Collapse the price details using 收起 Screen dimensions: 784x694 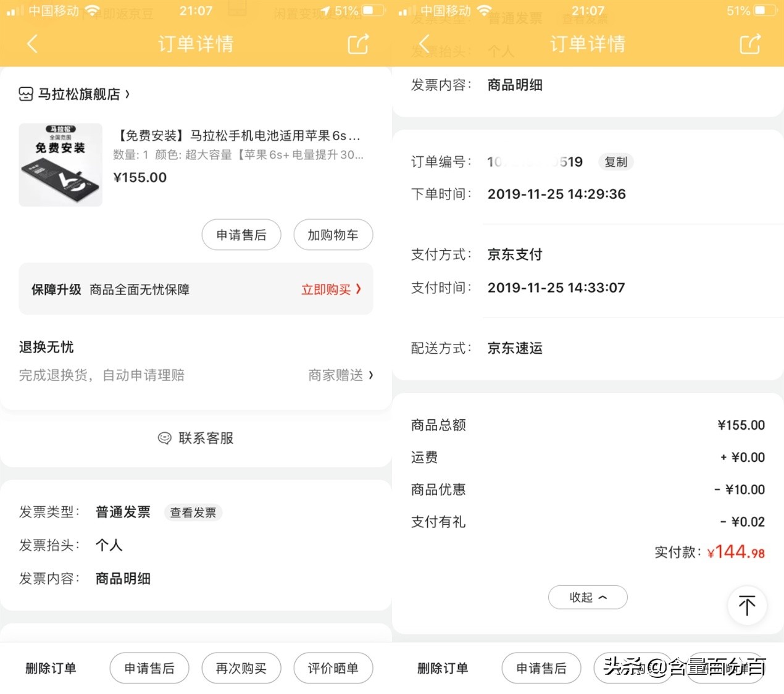(x=587, y=597)
